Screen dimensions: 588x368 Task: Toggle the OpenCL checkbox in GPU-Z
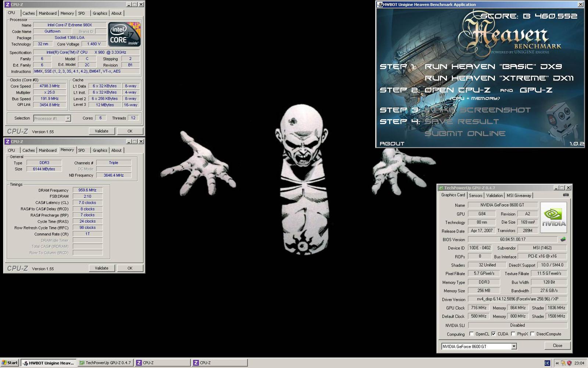pos(472,334)
